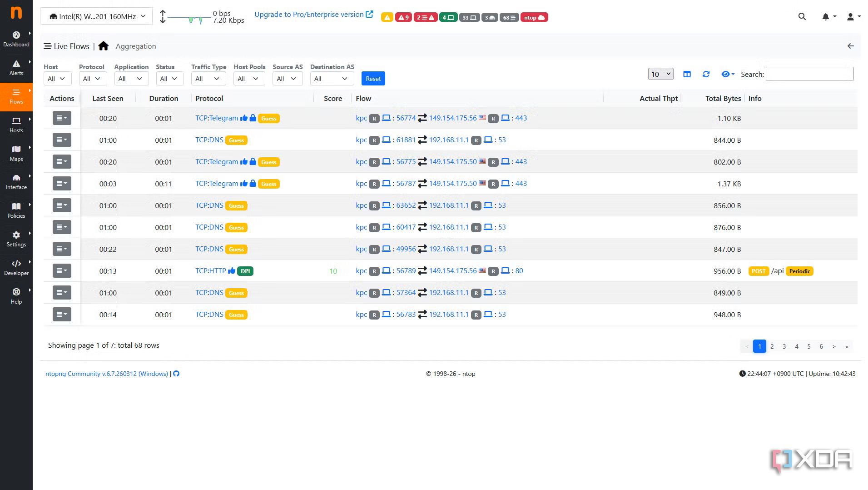Open actions menu for the TCP:HTTP row
This screenshot has height=490, width=868.
tap(62, 271)
